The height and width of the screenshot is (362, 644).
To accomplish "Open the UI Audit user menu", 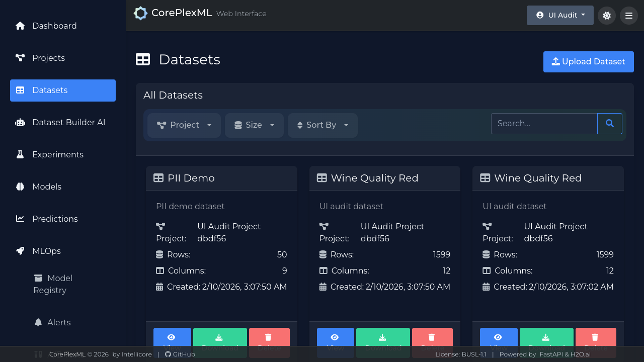I will [x=560, y=16].
